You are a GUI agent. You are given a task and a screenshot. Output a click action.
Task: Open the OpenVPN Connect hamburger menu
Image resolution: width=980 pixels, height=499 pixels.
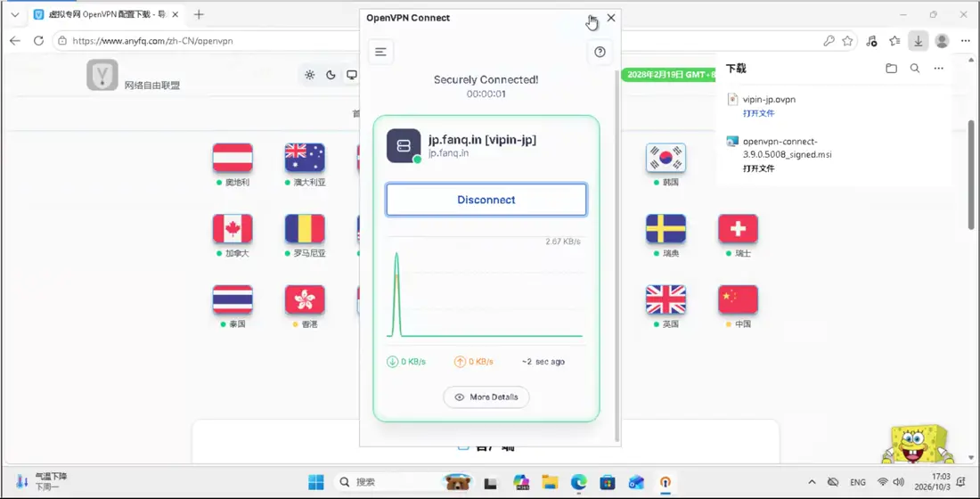(380, 52)
